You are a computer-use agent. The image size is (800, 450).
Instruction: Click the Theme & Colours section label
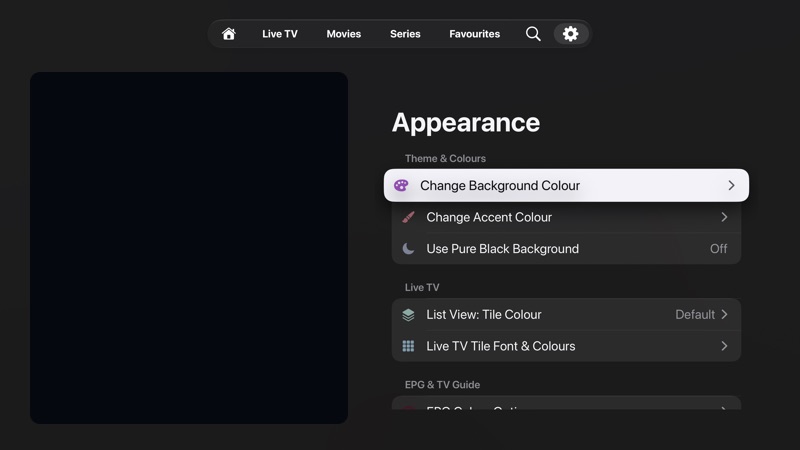445,158
